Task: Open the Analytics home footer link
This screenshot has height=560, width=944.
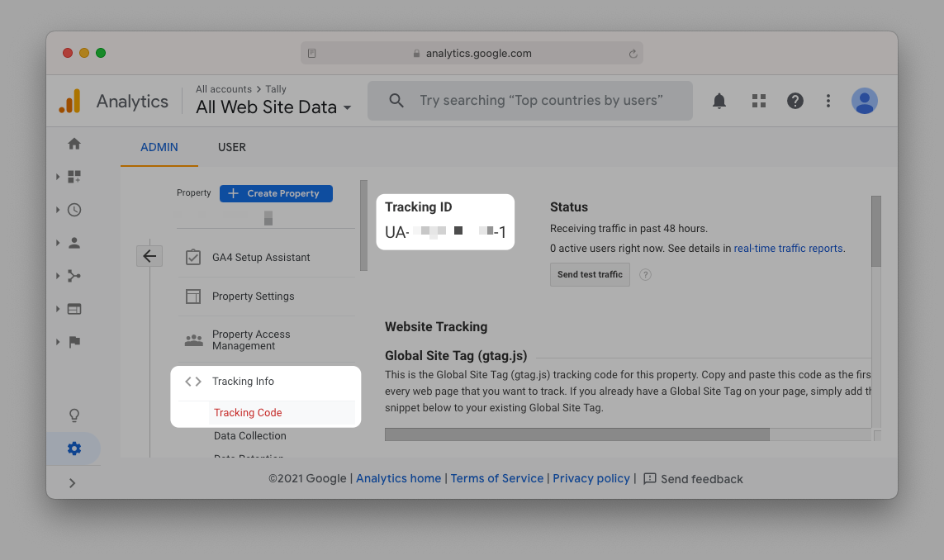Action: coord(399,478)
